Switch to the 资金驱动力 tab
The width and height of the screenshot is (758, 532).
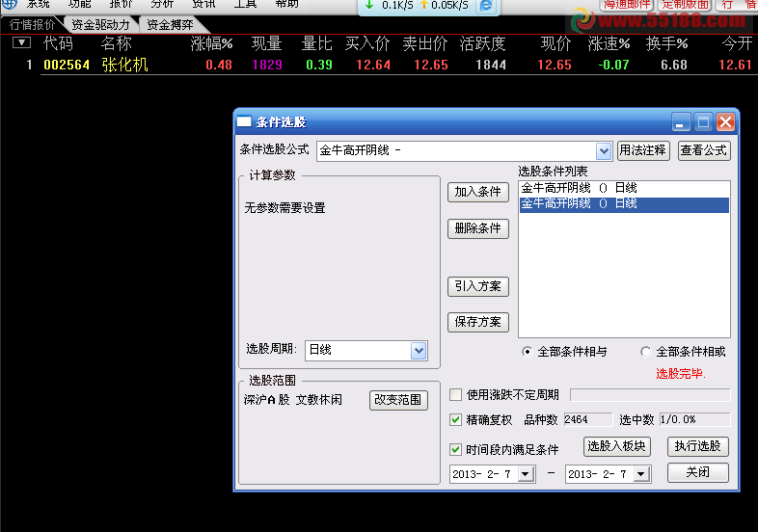pos(100,25)
